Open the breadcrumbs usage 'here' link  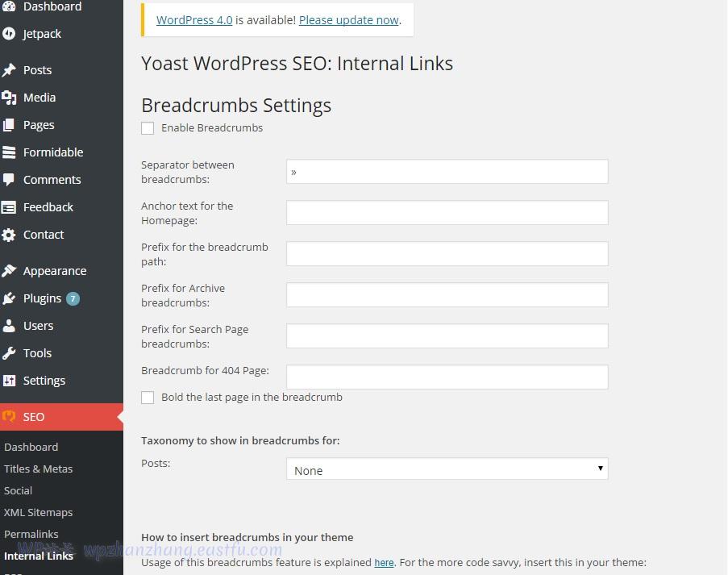384,563
